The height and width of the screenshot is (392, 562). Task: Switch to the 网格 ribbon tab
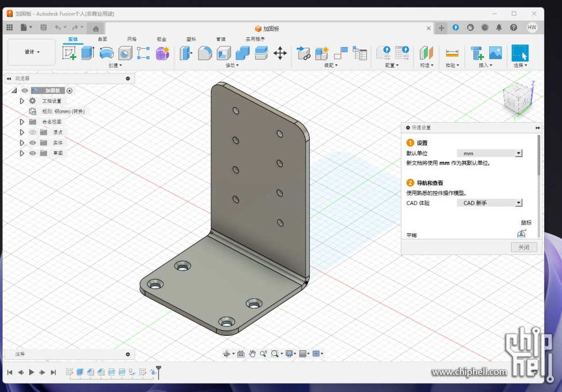click(x=132, y=39)
